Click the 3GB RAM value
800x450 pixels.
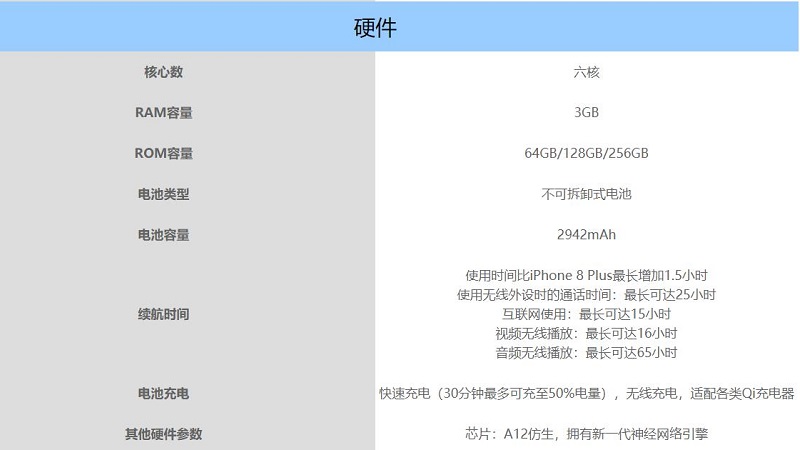[x=586, y=113]
